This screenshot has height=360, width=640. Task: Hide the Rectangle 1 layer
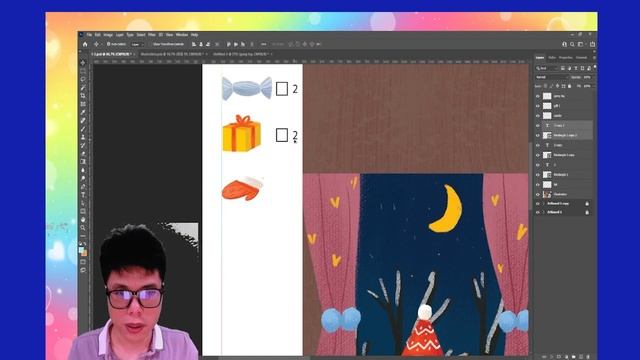[538, 175]
